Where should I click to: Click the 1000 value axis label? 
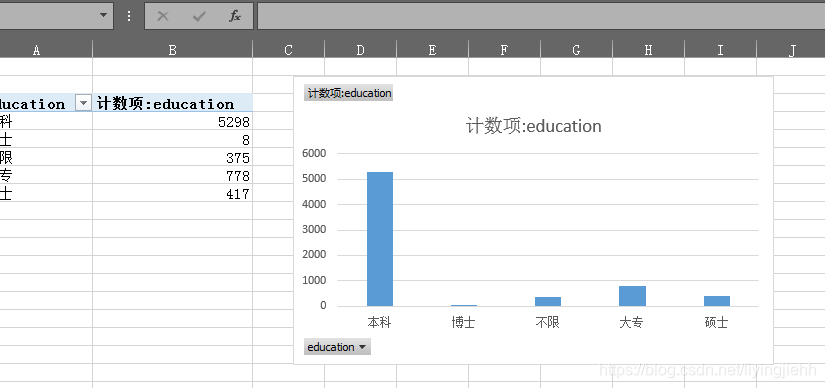tap(315, 281)
